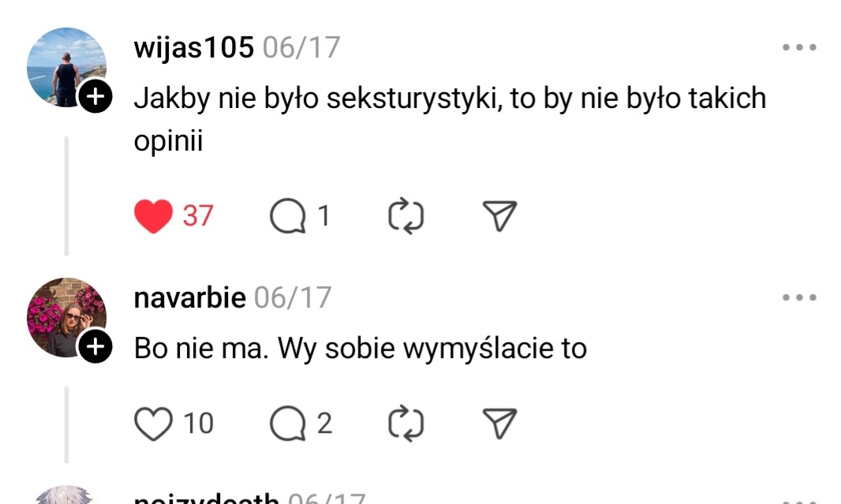The image size is (841, 504).
Task: Open more options for navarbie's comment
Action: point(799,297)
